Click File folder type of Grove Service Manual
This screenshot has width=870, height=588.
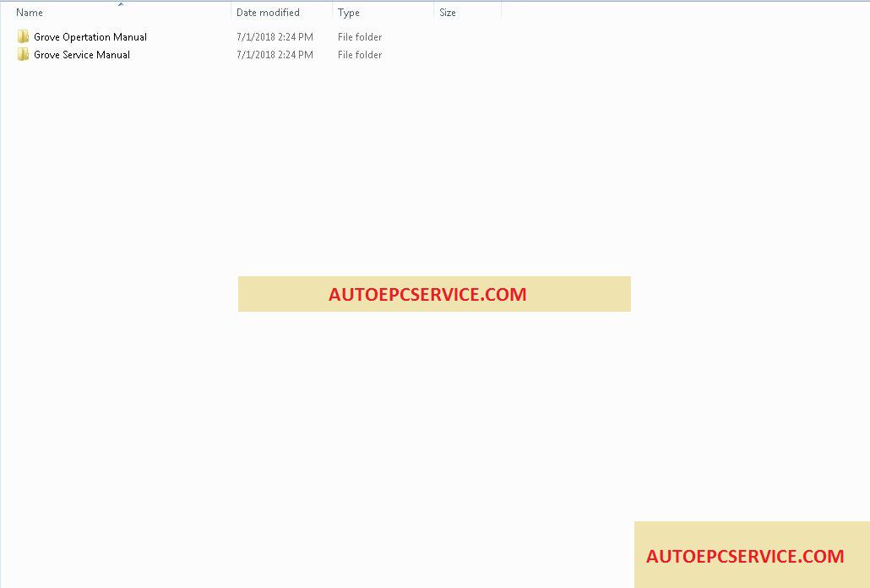(360, 55)
